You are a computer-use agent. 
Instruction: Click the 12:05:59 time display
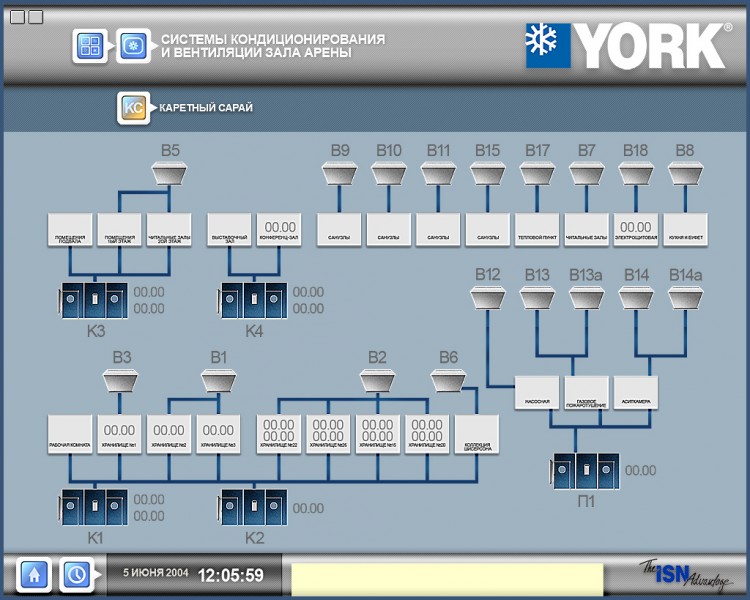point(231,575)
